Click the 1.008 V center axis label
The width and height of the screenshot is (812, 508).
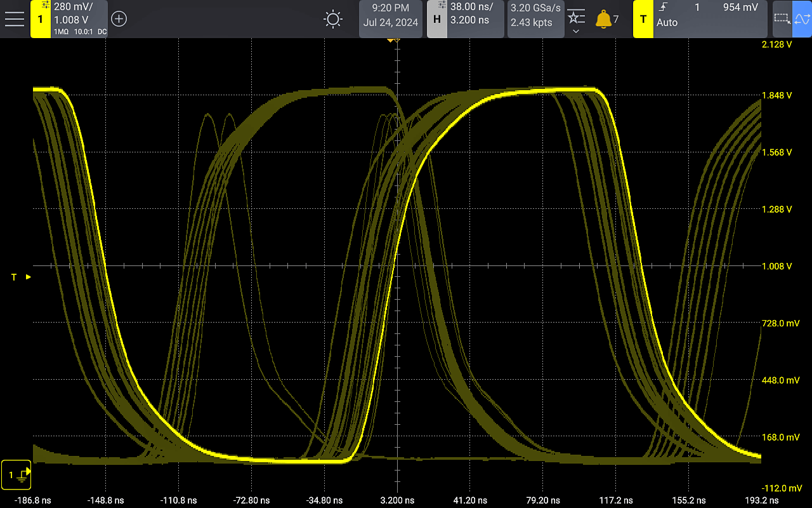776,266
